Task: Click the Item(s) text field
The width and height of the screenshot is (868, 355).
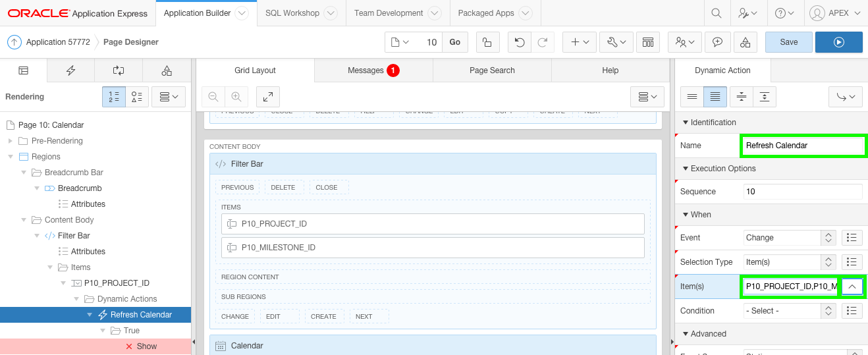Action: 790,287
